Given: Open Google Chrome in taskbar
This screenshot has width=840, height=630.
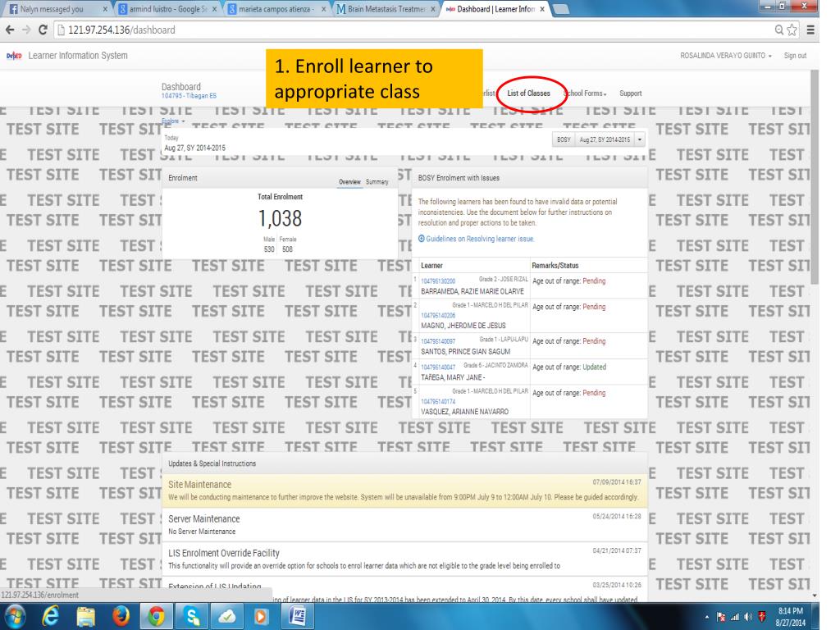Looking at the screenshot, I should tap(156, 617).
